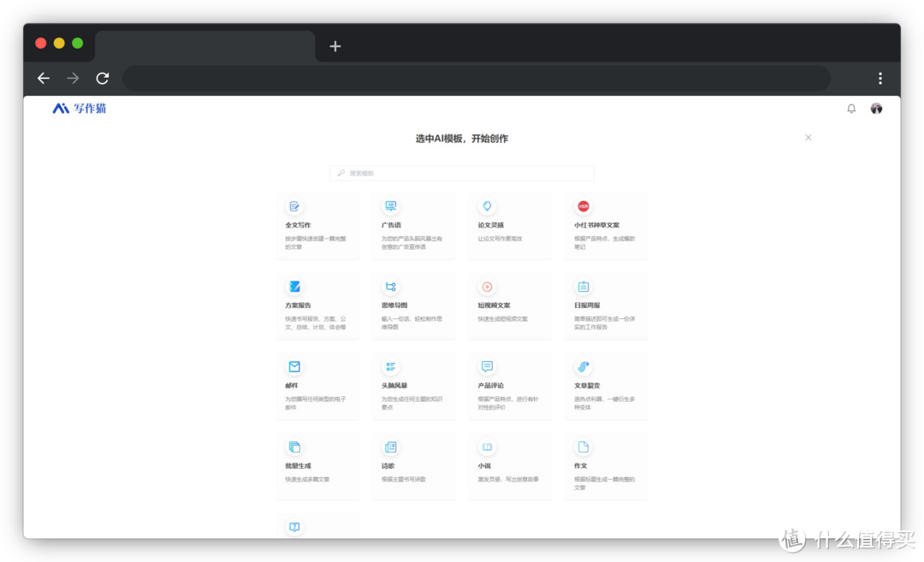Screen dimensions: 924x562
Task: Click the browser forward arrow
Action: [73, 79]
